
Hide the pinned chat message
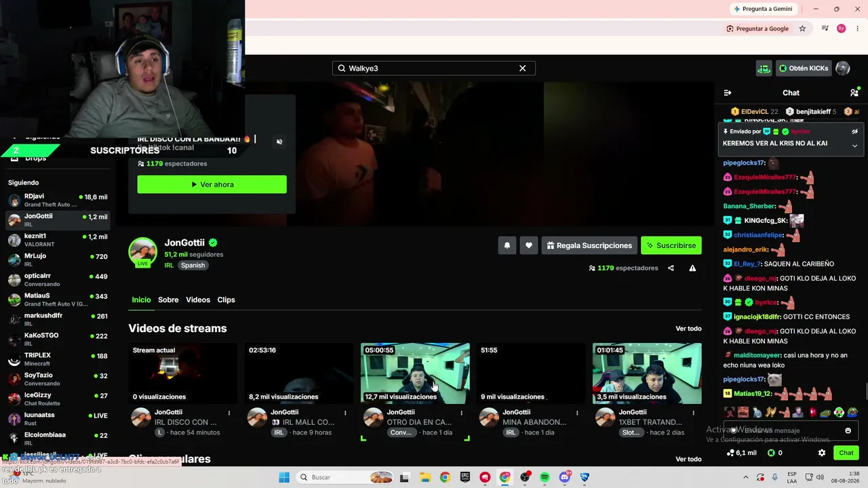click(x=854, y=131)
